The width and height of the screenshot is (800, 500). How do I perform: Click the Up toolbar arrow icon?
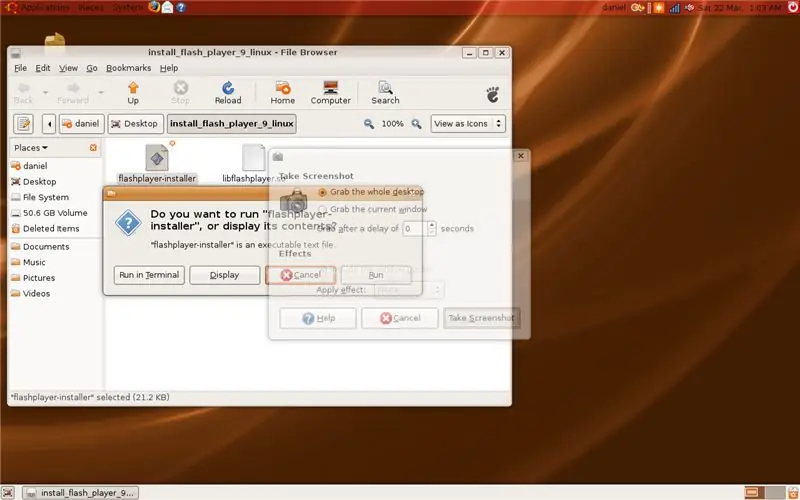(133, 87)
